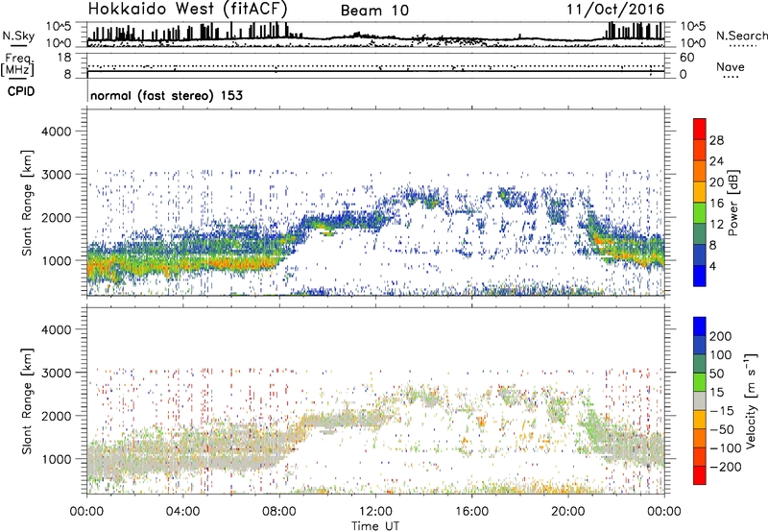Click the 'Power [dB]' colorbar title
The width and height of the screenshot is (768, 532).
coord(732,203)
